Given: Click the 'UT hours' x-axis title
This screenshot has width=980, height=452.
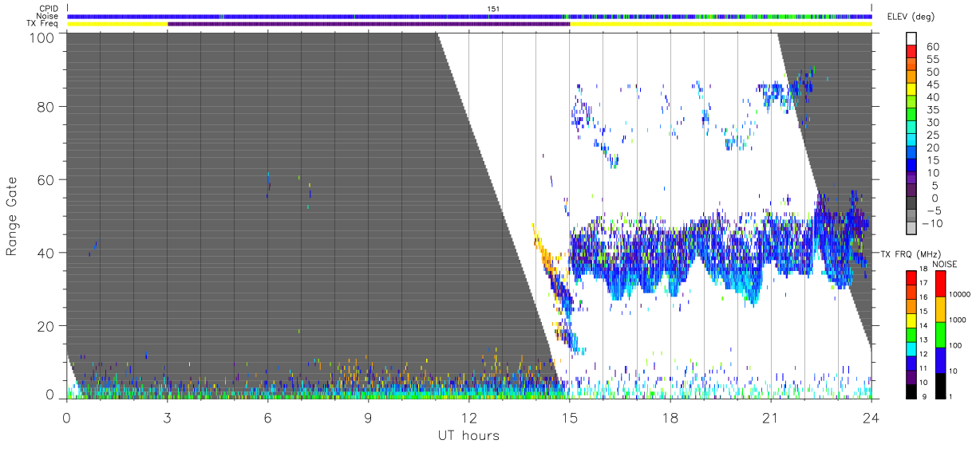Looking at the screenshot, I should pos(468,435).
